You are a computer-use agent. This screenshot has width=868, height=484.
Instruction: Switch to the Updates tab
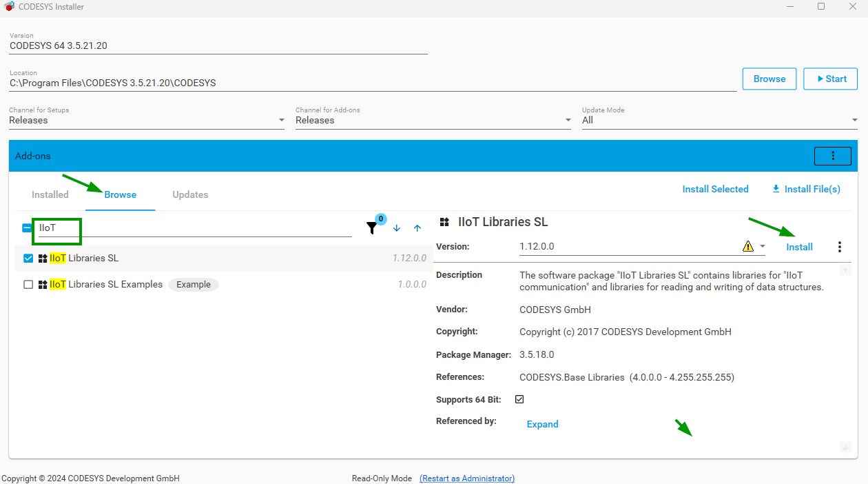click(x=190, y=194)
